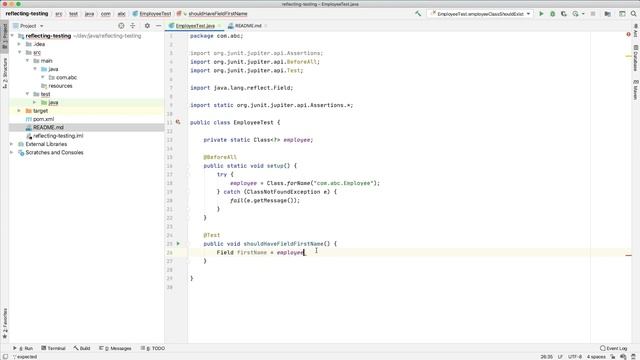Run EmployeeTest with green play button
640x360 pixels.
(x=541, y=14)
